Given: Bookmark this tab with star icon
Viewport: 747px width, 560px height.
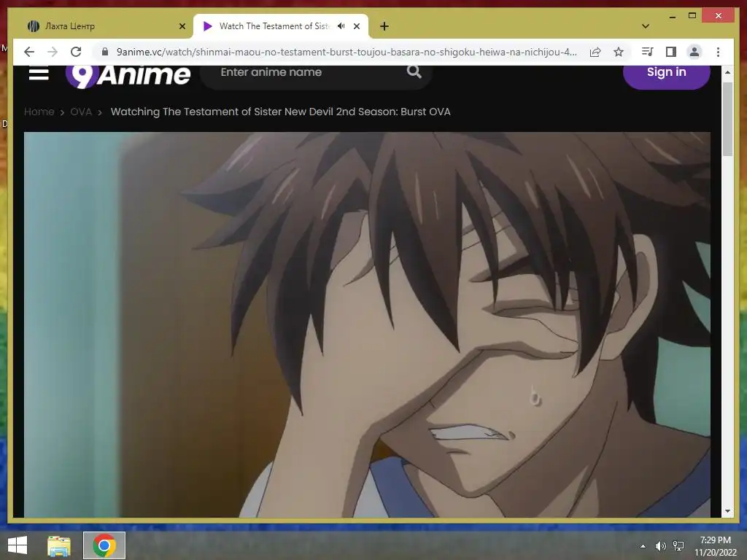Looking at the screenshot, I should 619,52.
